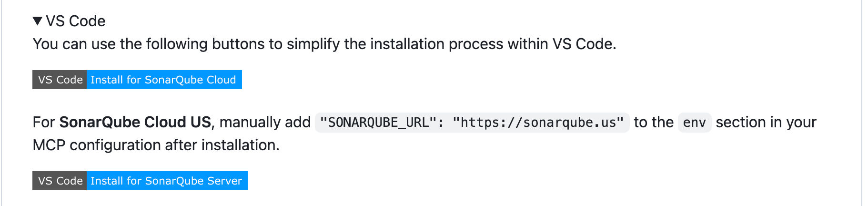This screenshot has width=868, height=206.
Task: Click "to the" between the code chips
Action: [x=653, y=122]
